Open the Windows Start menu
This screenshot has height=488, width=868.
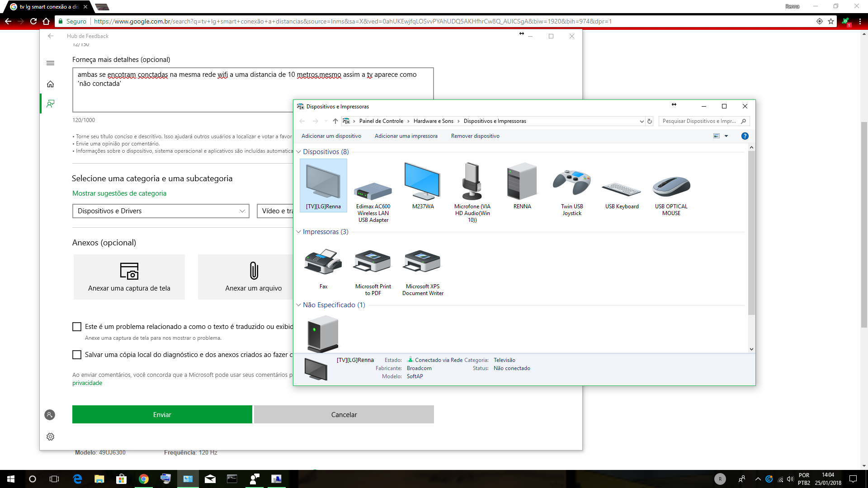point(11,479)
